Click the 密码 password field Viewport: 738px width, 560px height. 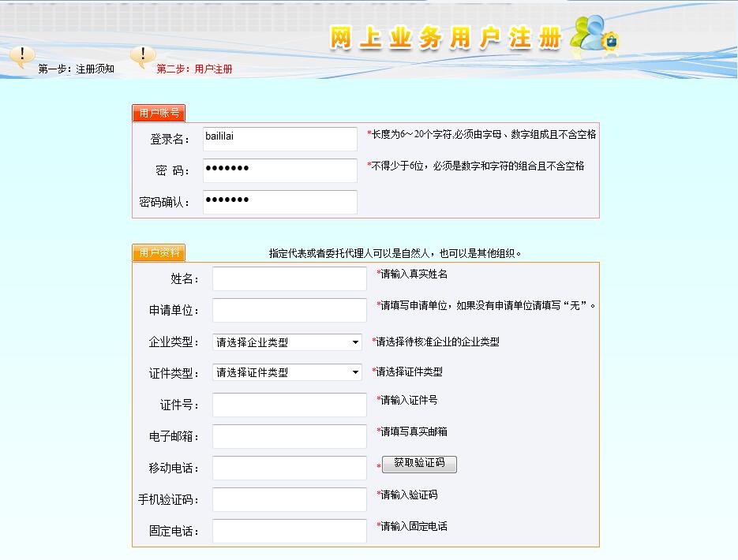coord(280,170)
